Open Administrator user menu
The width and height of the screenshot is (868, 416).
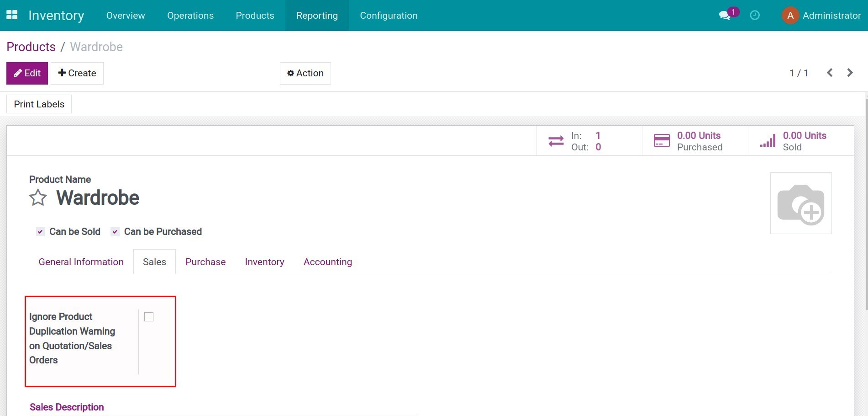[x=821, y=16]
